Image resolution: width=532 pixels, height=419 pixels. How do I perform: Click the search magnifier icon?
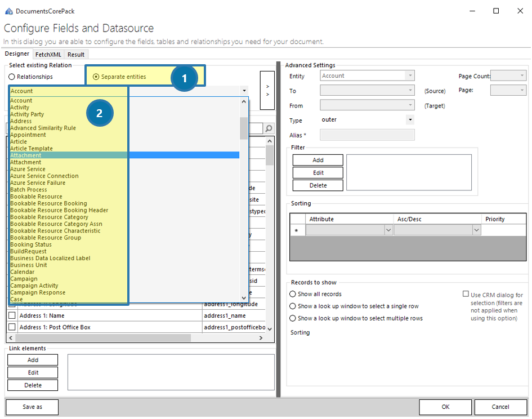269,128
